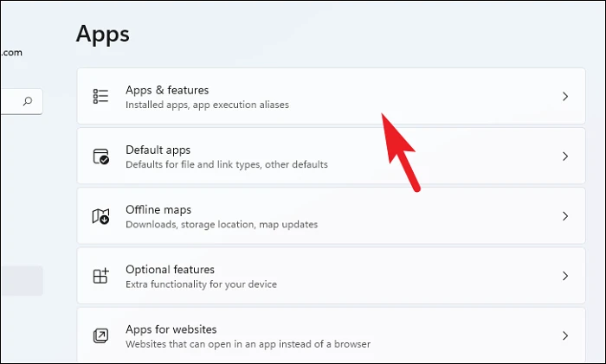Expand Apps & features chevron
Viewport: 606px width, 364px height.
coord(565,96)
